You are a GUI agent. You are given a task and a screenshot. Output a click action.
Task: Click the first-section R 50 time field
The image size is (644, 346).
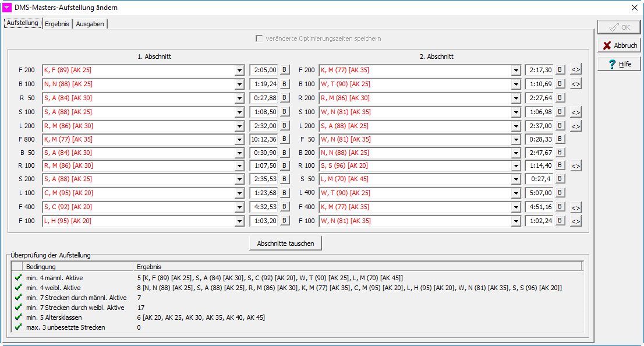[264, 98]
